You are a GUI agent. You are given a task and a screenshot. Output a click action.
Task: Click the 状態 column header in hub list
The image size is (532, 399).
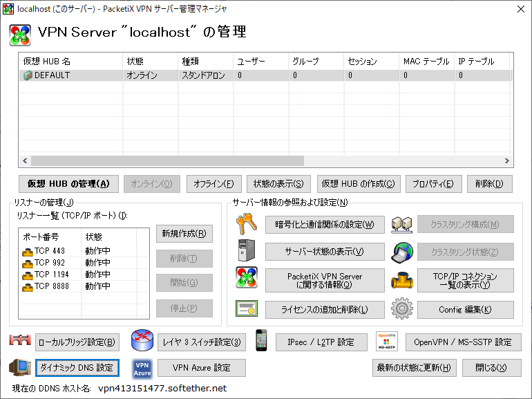coord(150,62)
